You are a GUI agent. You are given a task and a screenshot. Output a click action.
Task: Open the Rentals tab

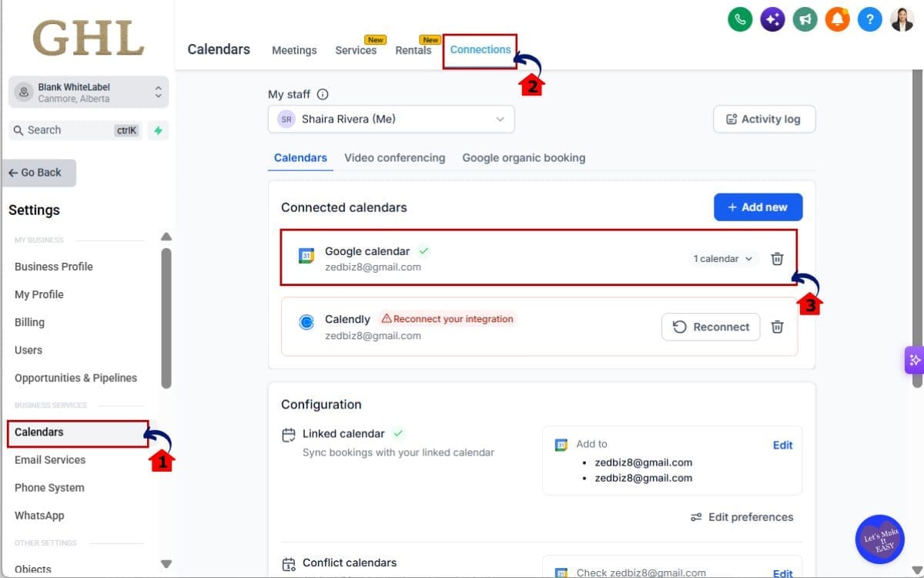pos(413,50)
